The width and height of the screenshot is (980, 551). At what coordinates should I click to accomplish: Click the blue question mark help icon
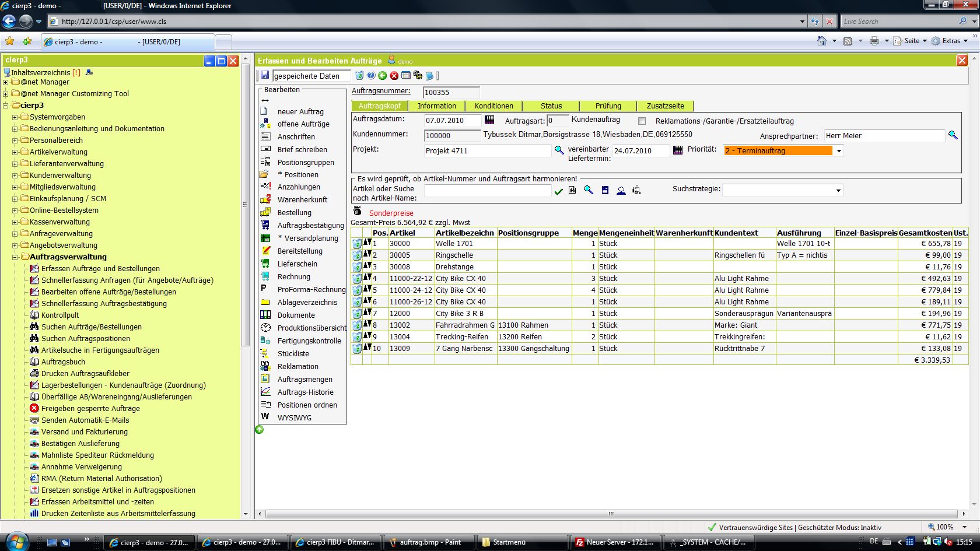(x=371, y=76)
